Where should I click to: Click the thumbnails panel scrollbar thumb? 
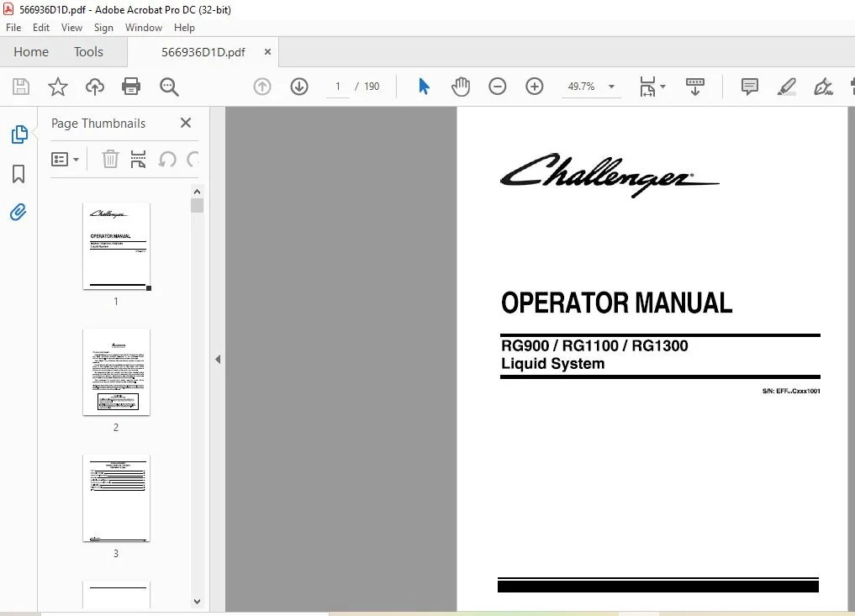coord(198,206)
